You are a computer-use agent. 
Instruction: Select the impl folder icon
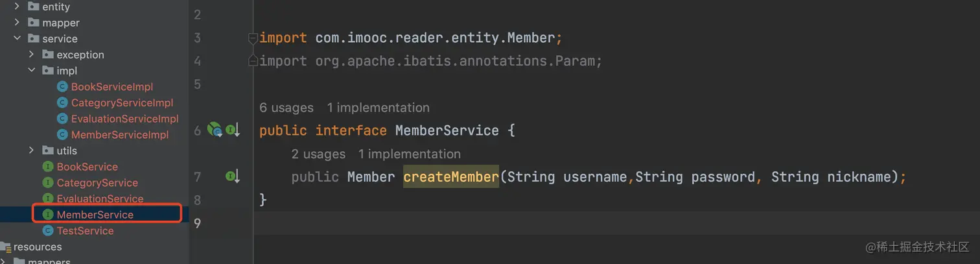(x=48, y=71)
